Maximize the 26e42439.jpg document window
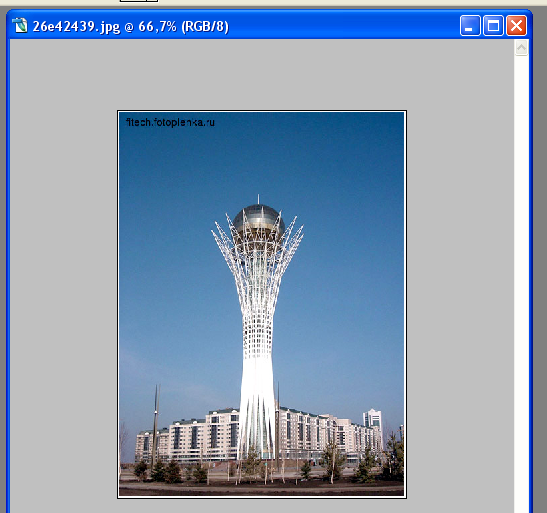This screenshot has width=547, height=513. coord(493,25)
